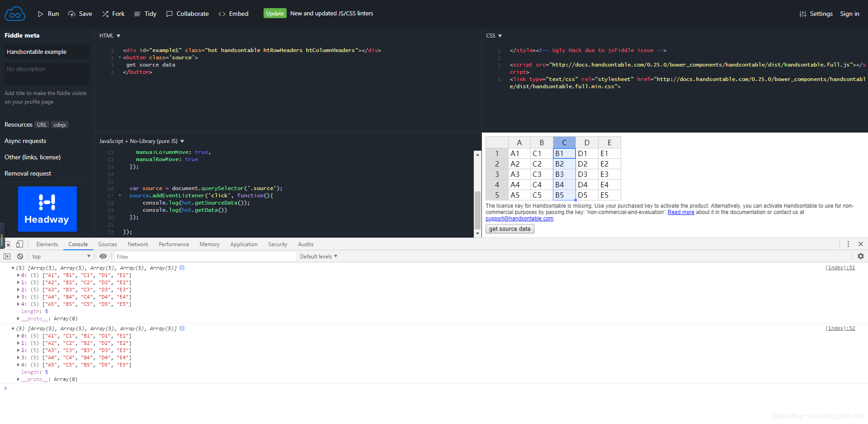Tidy the fiddle code

click(x=145, y=14)
